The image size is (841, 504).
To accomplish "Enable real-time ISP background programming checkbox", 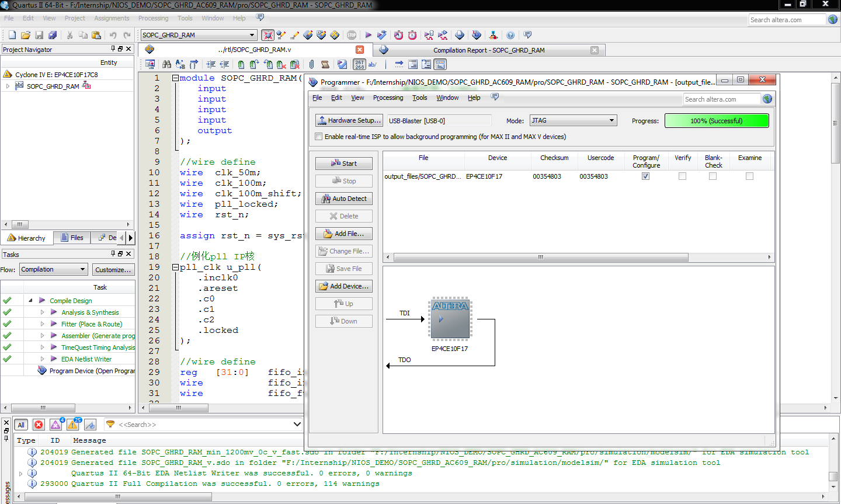I will pos(318,136).
